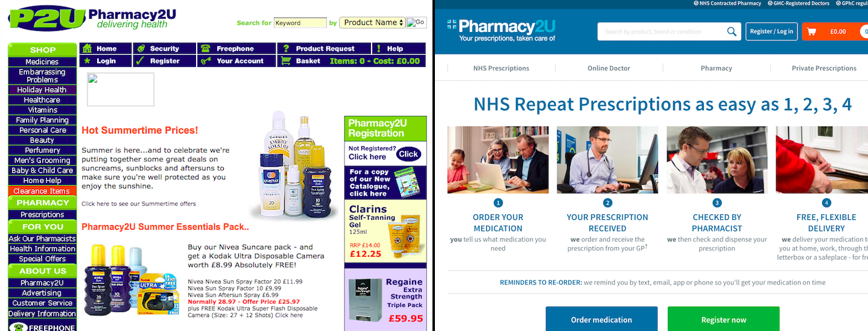868x331 pixels.
Task: Click the green Register now button
Action: click(723, 319)
